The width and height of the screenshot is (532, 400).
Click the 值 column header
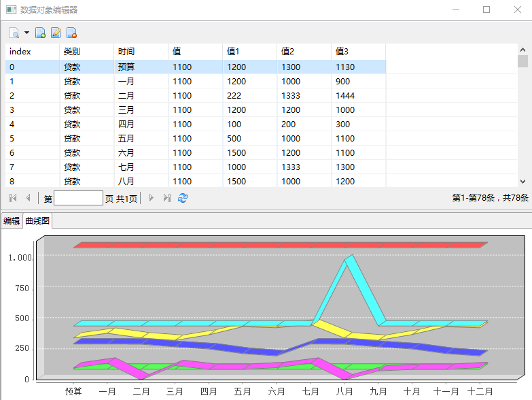pos(196,52)
